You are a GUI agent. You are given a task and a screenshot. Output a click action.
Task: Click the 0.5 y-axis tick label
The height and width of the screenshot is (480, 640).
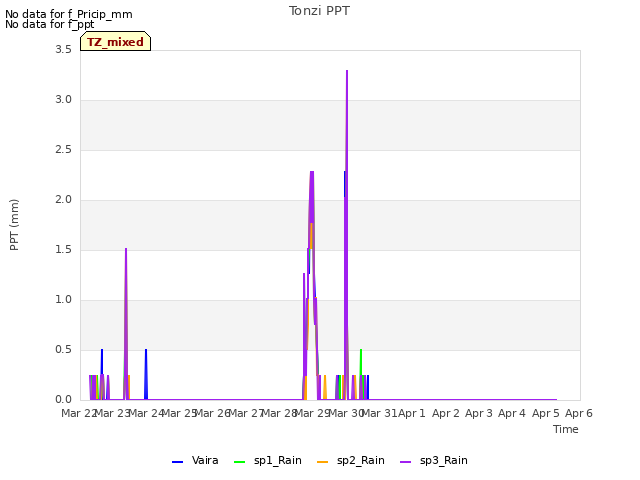[x=63, y=350]
